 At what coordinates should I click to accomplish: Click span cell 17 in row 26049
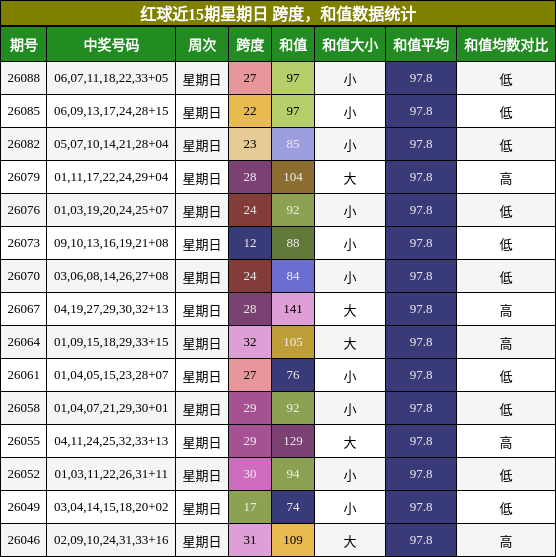250,507
